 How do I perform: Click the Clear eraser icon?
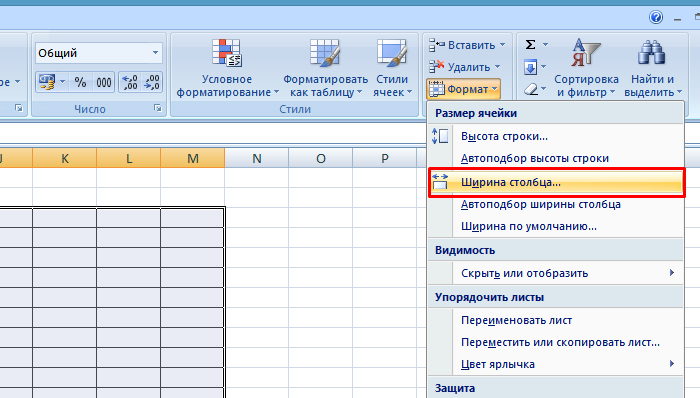tap(530, 89)
